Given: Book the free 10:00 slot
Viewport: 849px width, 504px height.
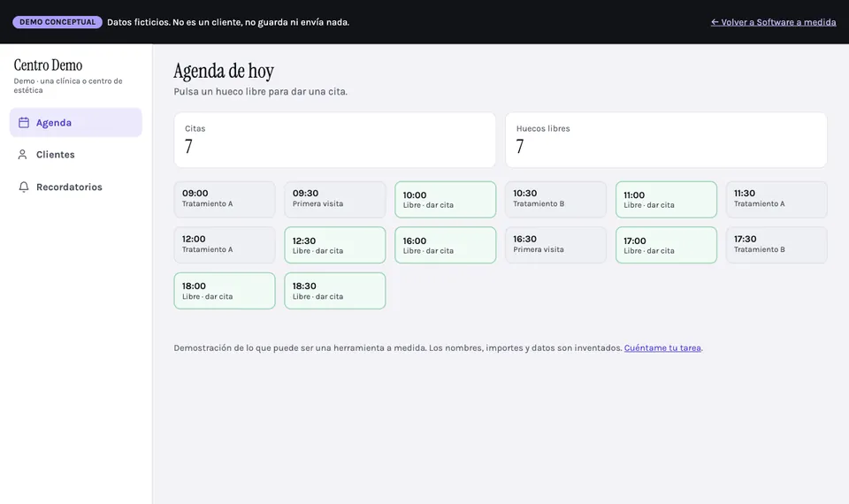Looking at the screenshot, I should tap(445, 199).
